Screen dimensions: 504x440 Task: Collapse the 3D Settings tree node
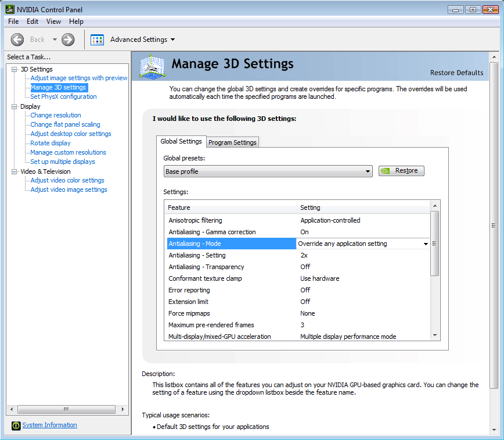(x=14, y=69)
